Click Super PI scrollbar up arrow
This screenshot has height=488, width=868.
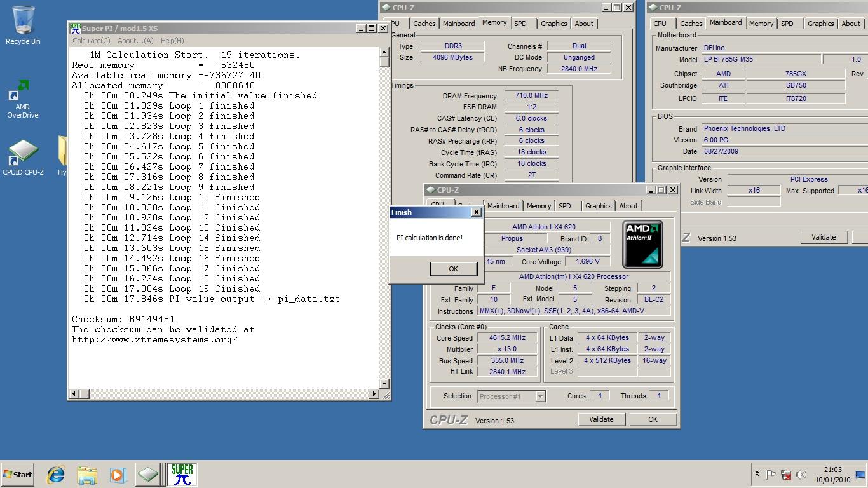pyautogui.click(x=384, y=53)
